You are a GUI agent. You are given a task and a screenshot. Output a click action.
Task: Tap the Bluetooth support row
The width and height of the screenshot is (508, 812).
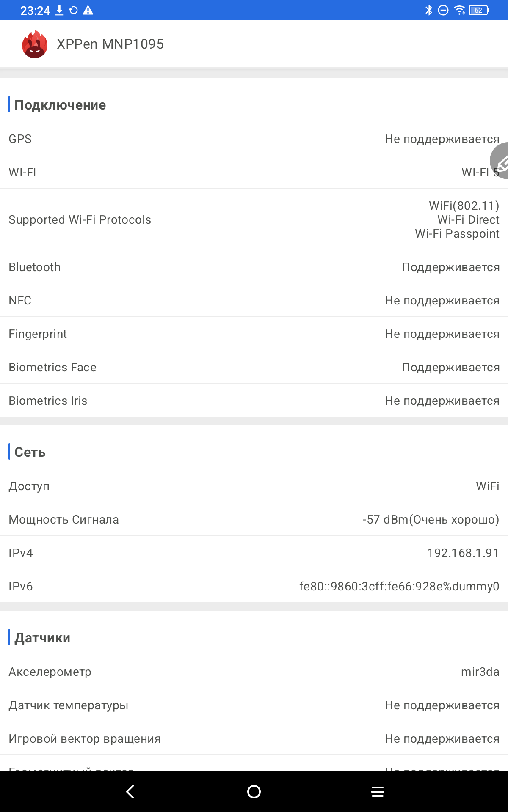(x=254, y=267)
